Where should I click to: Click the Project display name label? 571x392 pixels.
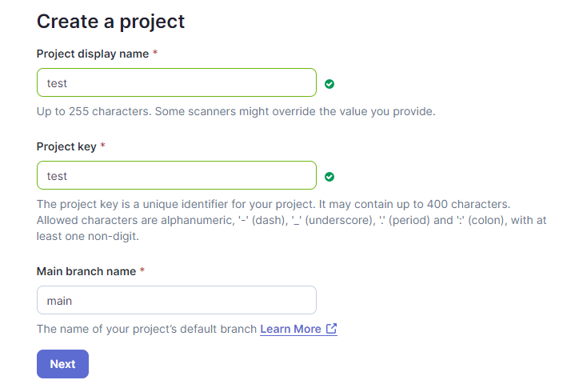point(93,54)
